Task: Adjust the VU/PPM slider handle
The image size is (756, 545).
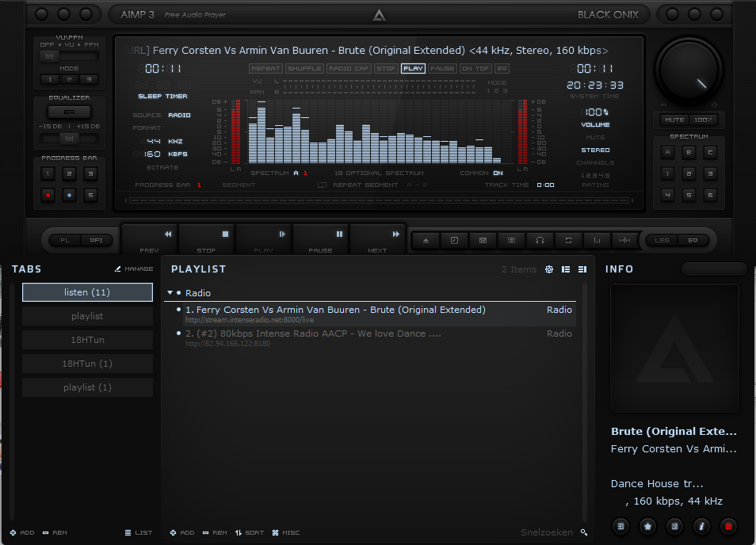Action: [x=49, y=56]
